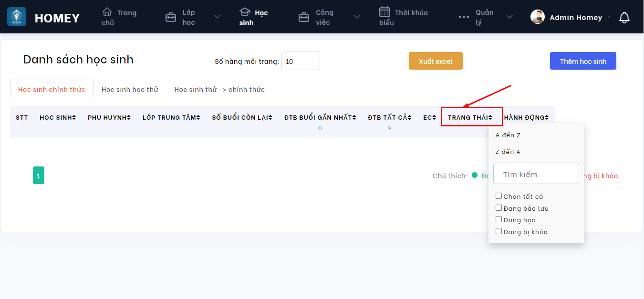Click the HOMEY logo icon

pos(17,17)
